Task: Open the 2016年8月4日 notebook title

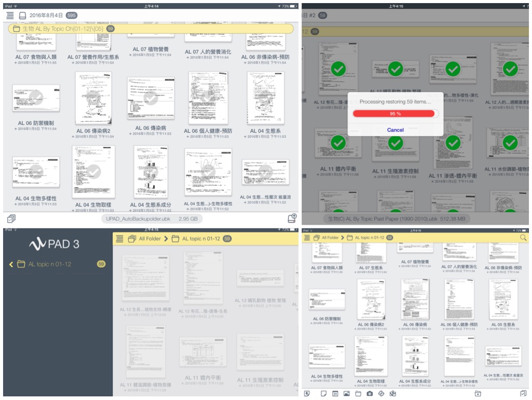Action: tap(46, 16)
